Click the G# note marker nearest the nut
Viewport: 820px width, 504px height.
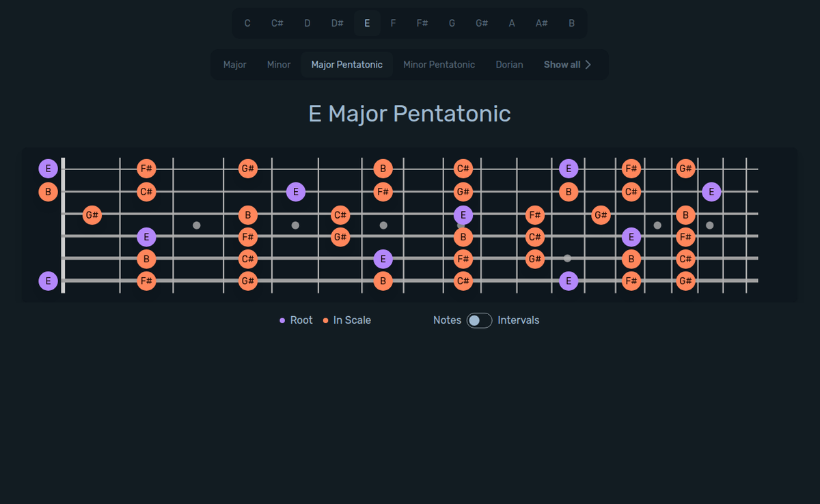92,214
